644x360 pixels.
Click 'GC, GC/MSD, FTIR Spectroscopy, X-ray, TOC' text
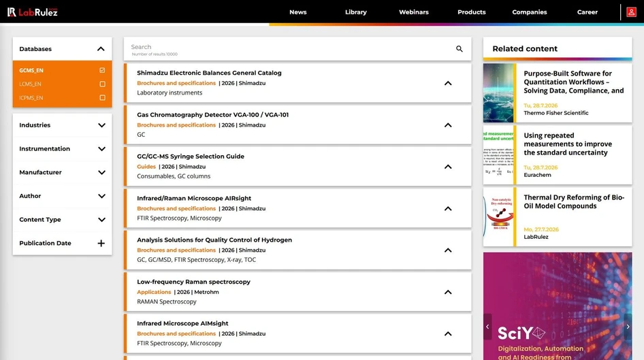(x=196, y=260)
